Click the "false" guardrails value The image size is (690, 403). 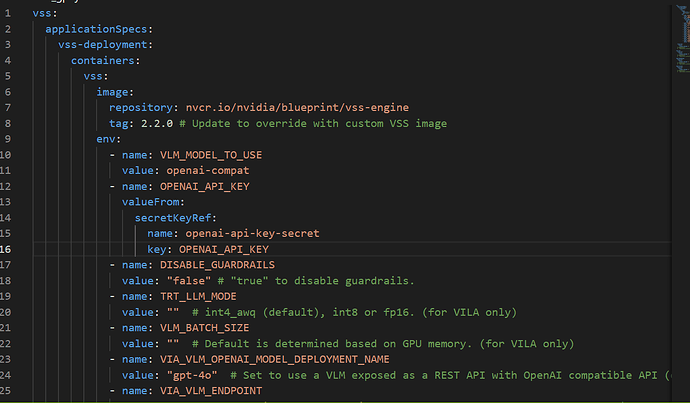pos(184,280)
